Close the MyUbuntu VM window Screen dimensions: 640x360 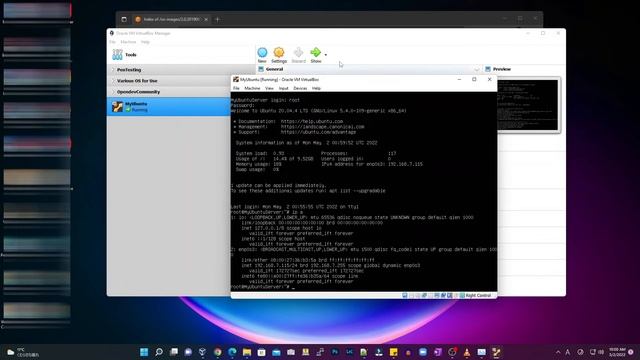[489, 80]
